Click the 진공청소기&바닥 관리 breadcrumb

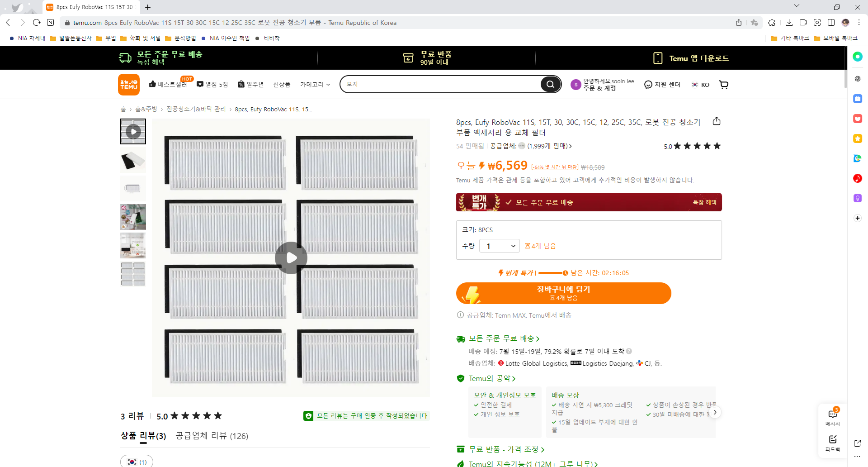(196, 109)
